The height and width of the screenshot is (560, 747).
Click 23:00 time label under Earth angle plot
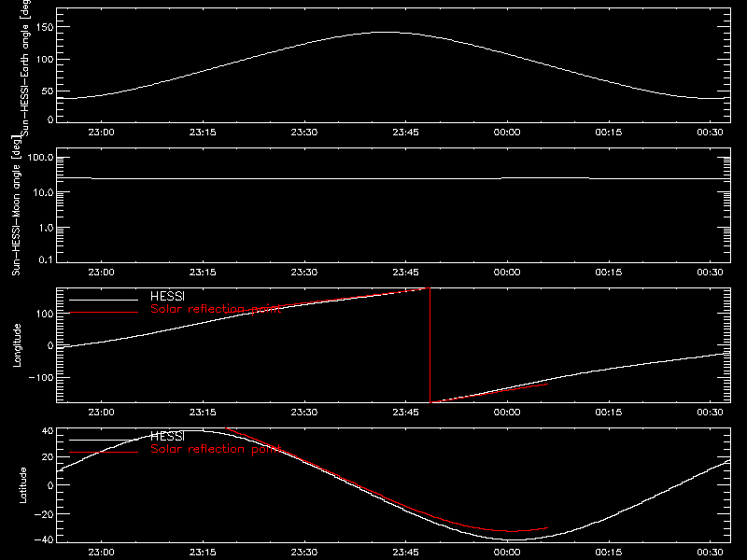click(101, 133)
